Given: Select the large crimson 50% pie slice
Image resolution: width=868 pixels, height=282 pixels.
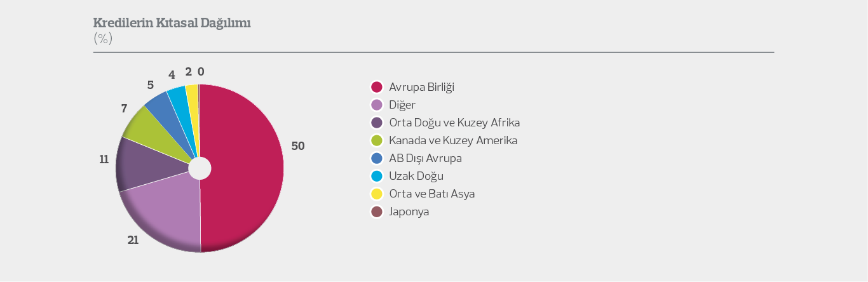Looking at the screenshot, I should pos(245,168).
